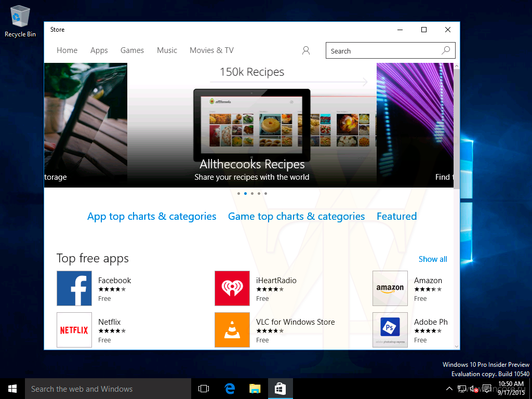The height and width of the screenshot is (399, 532).
Task: Maximize the Store window
Action: (424, 30)
